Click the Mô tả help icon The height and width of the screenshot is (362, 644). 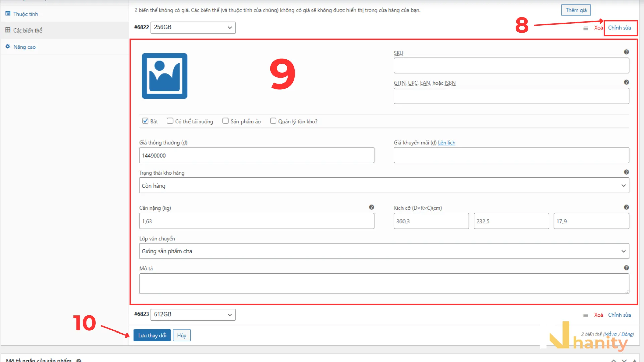click(626, 268)
